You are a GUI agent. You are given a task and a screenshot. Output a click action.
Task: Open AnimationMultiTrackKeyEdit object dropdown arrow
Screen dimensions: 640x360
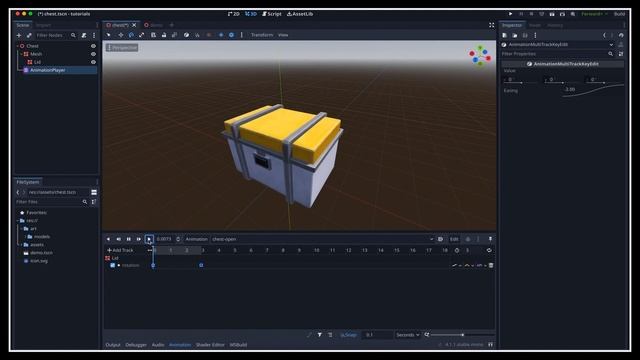(611, 45)
